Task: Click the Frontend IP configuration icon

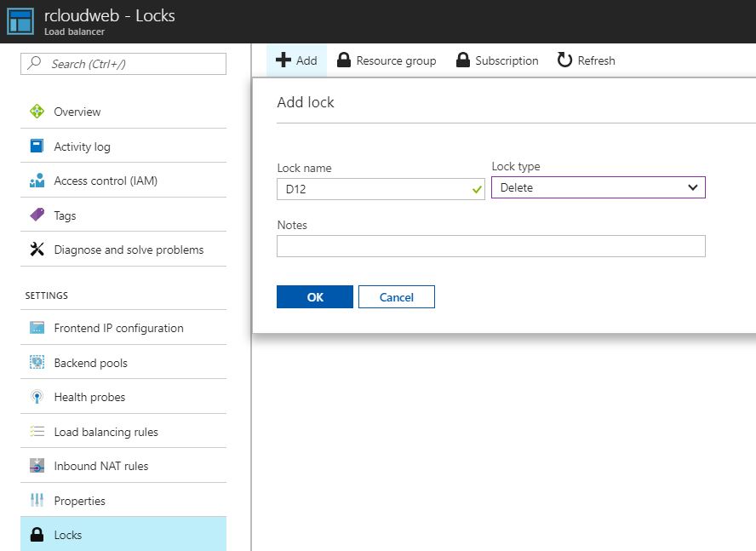Action: pos(37,328)
